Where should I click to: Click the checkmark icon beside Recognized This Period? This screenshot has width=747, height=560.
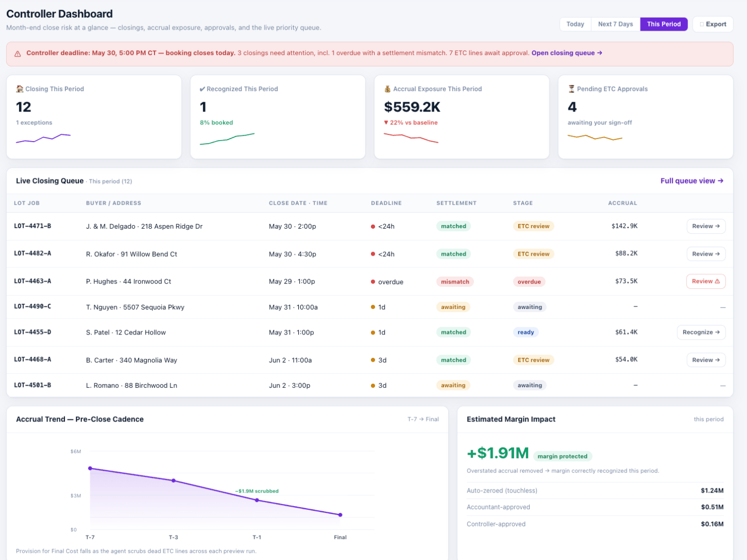click(202, 89)
